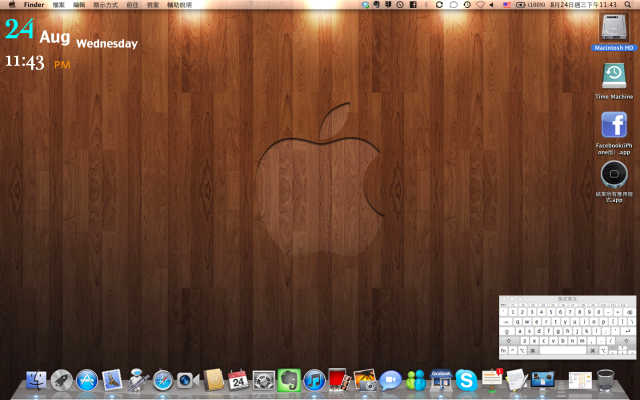Open Finder from the Dock

[36, 380]
